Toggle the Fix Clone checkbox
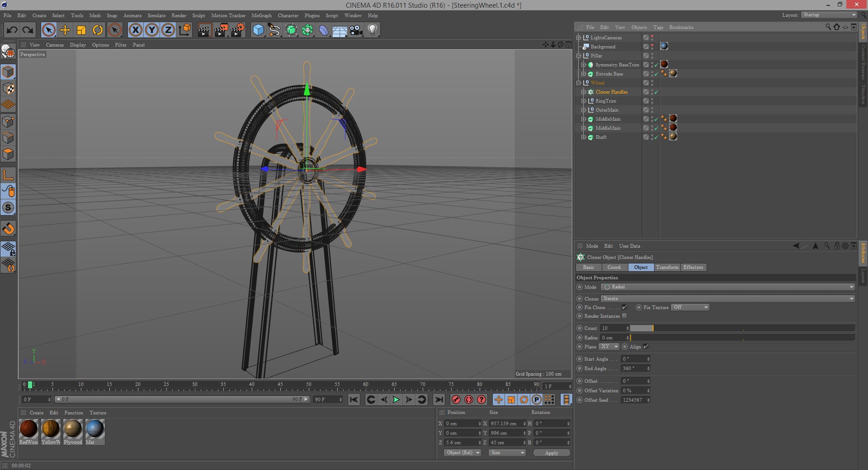The height and width of the screenshot is (470, 868). pos(625,307)
